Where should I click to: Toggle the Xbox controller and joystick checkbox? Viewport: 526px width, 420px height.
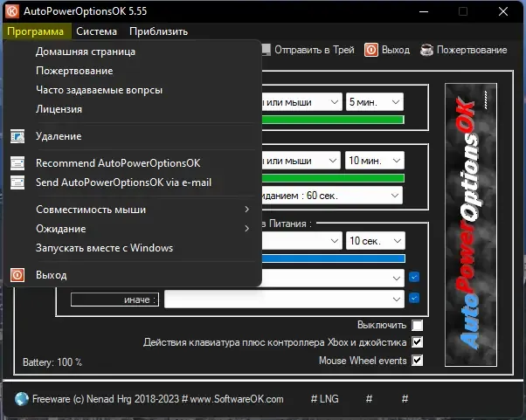[x=418, y=342]
